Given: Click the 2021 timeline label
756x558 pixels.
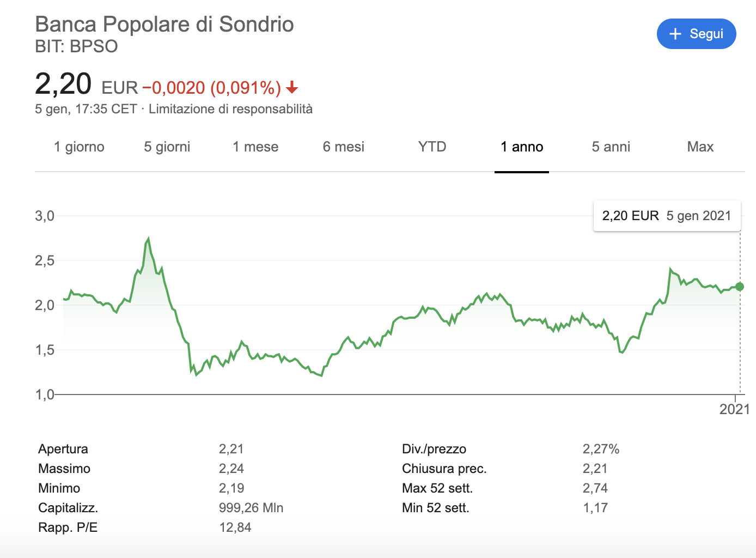Looking at the screenshot, I should 734,409.
